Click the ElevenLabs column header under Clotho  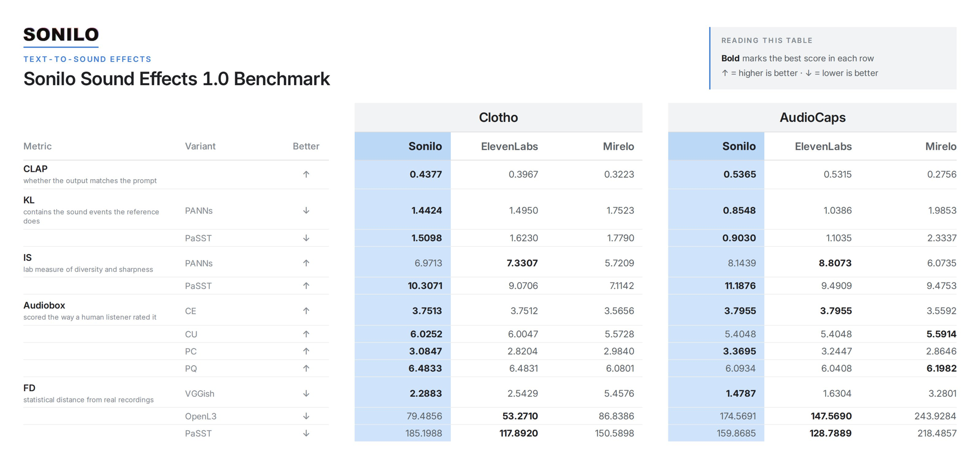[509, 146]
